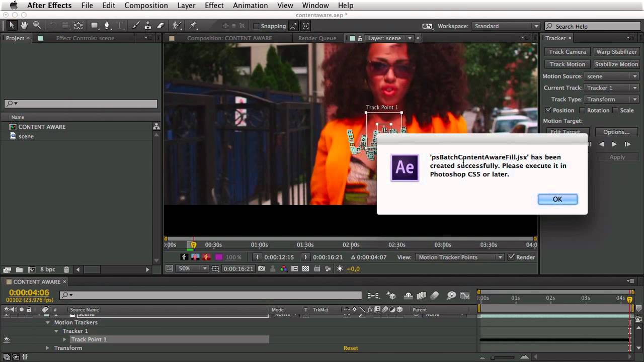
Task: Expand Track Point 1 properties
Action: 64,339
